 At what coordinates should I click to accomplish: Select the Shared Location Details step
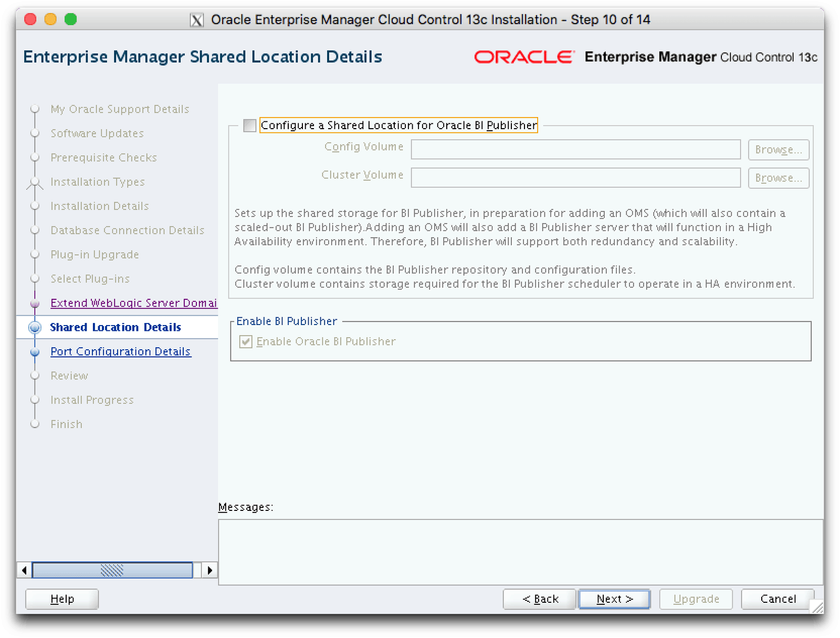pyautogui.click(x=115, y=328)
